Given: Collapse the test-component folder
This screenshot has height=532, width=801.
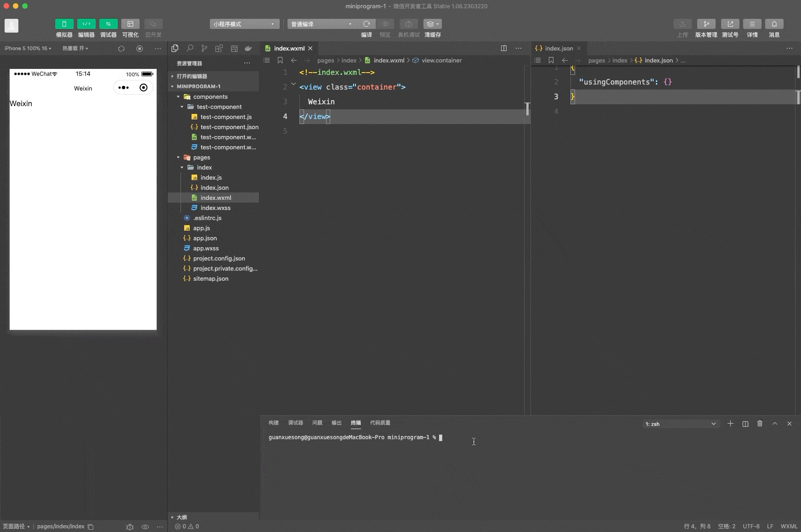Looking at the screenshot, I should coord(214,107).
